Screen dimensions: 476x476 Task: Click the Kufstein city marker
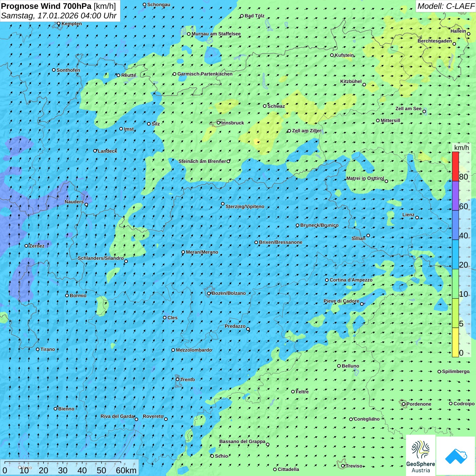332,55
